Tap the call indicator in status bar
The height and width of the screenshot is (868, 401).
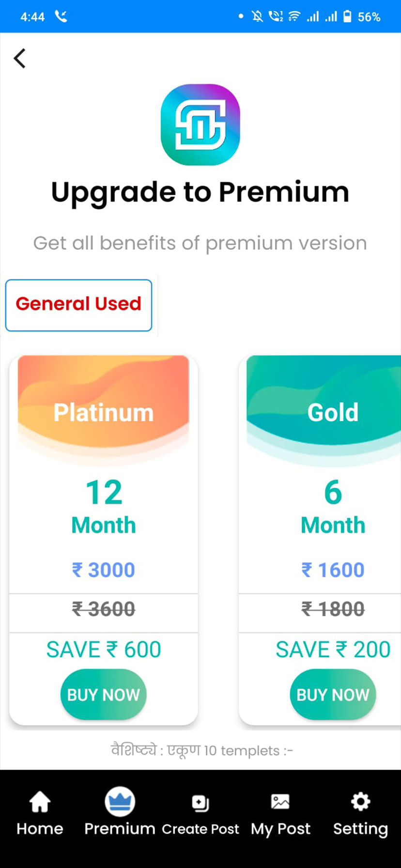coord(61,17)
